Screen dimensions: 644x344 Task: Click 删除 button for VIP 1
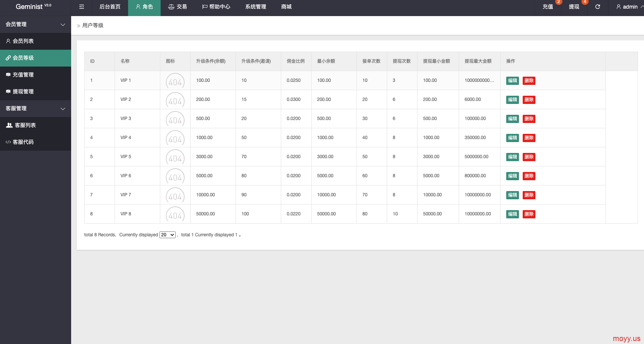[x=529, y=81]
